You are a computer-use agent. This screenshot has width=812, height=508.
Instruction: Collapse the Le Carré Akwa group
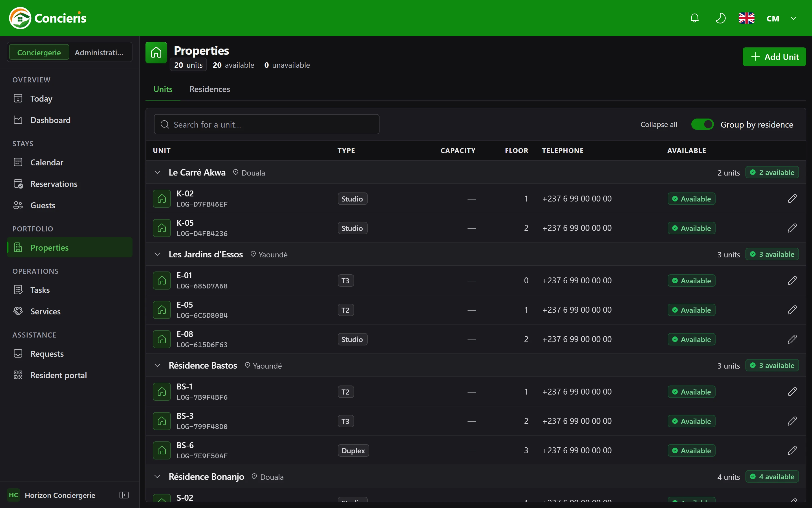point(157,172)
